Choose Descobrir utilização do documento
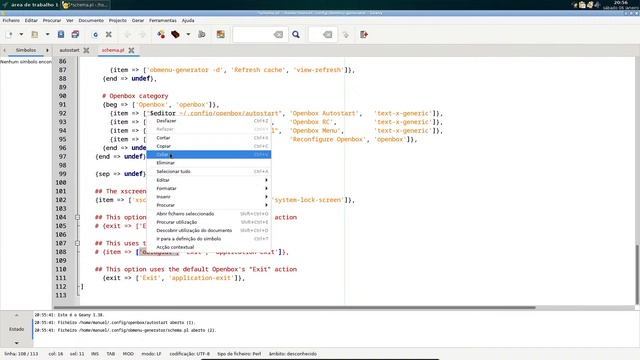The width and height of the screenshot is (640, 360). coord(209,231)
